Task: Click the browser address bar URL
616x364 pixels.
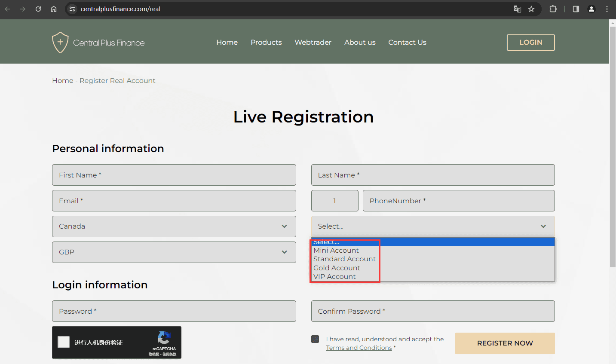Action: point(120,9)
